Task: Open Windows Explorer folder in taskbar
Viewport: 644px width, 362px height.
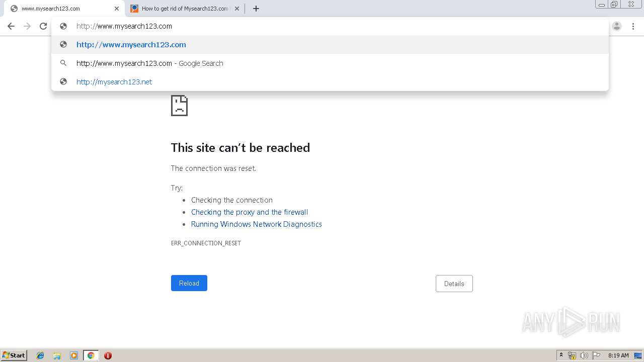Action: tap(57, 355)
